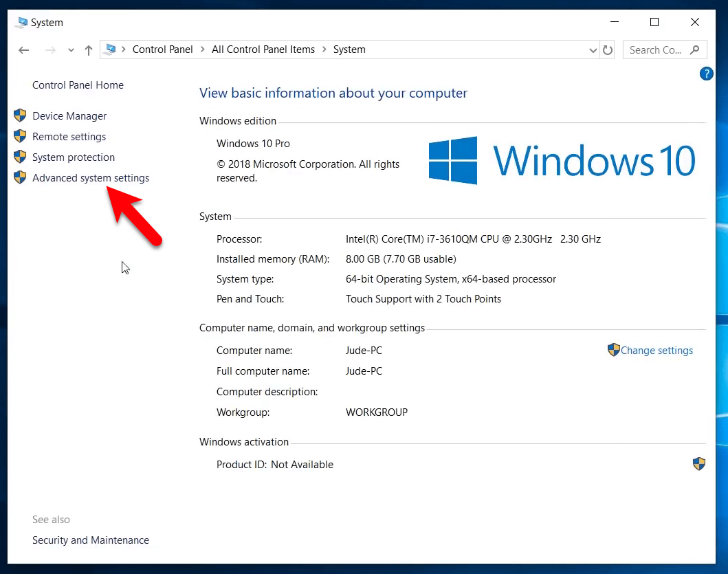This screenshot has height=574, width=728.
Task: Go up one level with Up arrow
Action: (89, 50)
